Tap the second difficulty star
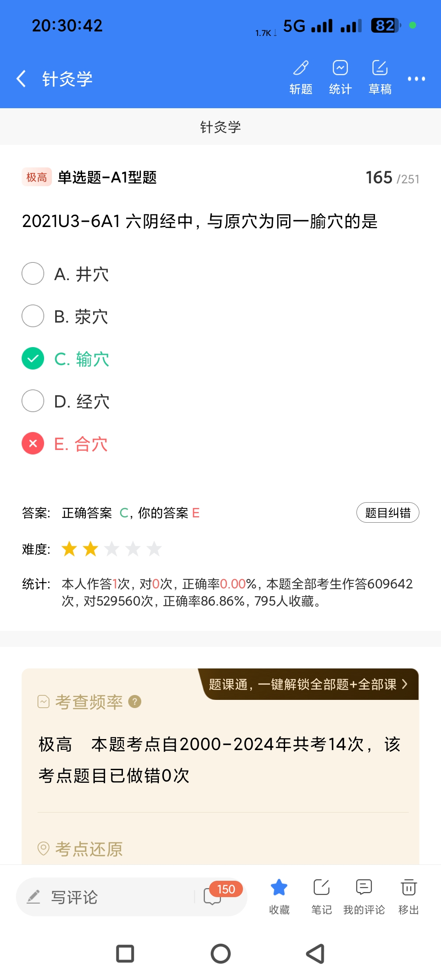 point(91,549)
